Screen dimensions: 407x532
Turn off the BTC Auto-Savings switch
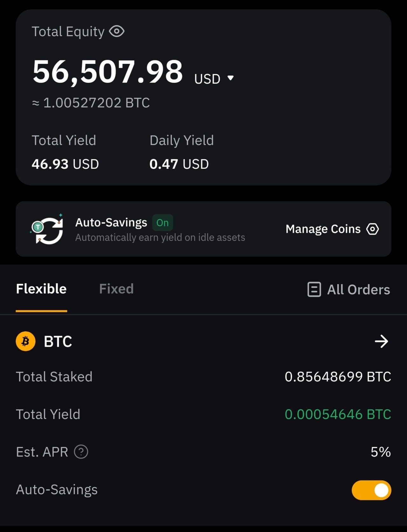(x=371, y=490)
